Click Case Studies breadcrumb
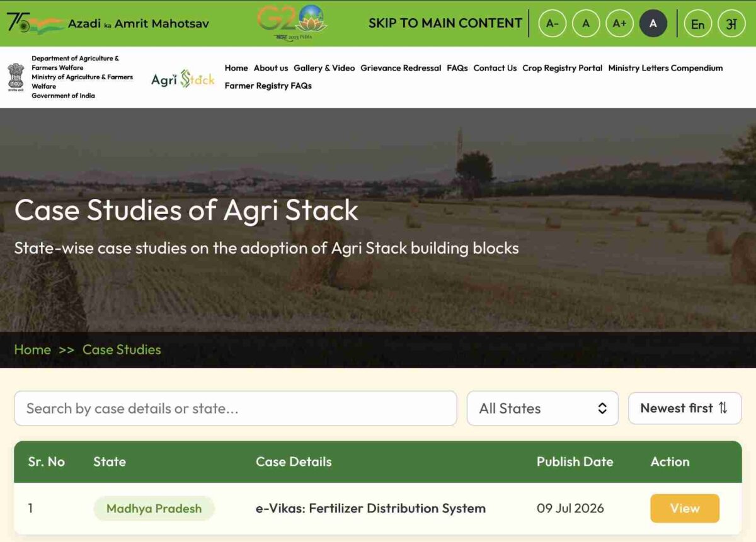 click(122, 349)
